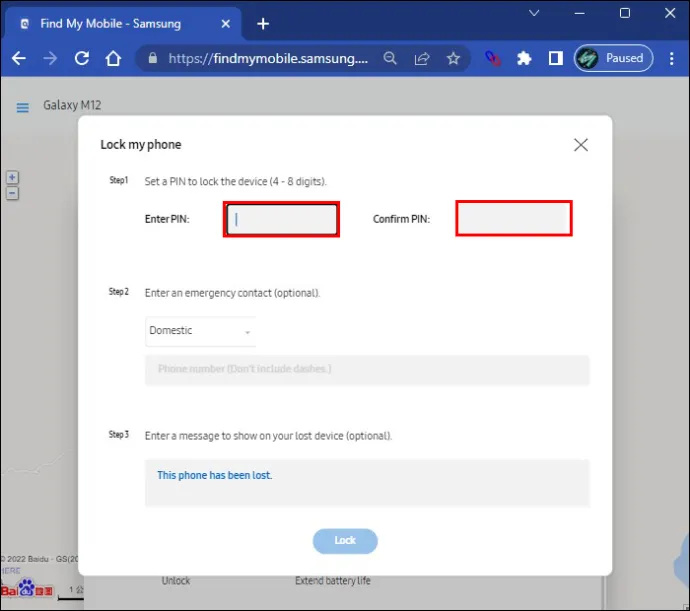The width and height of the screenshot is (690, 611).
Task: Open the tab search chevron
Action: pyautogui.click(x=534, y=13)
